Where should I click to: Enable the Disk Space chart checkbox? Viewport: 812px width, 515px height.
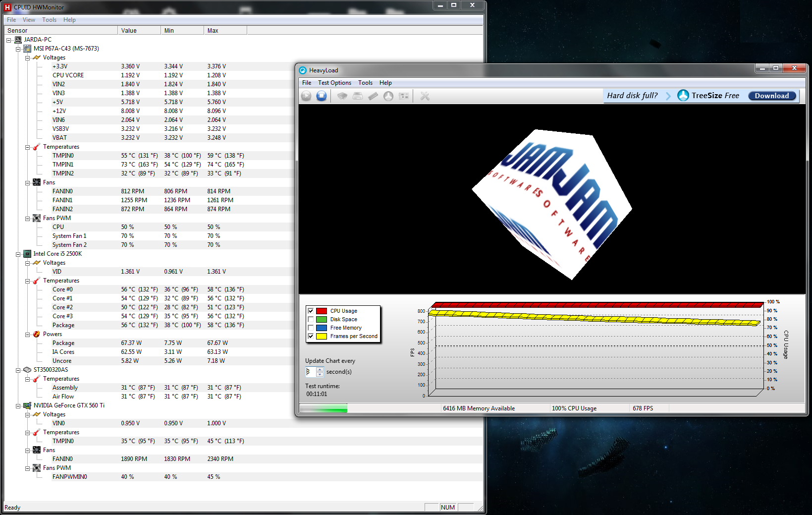(x=311, y=319)
